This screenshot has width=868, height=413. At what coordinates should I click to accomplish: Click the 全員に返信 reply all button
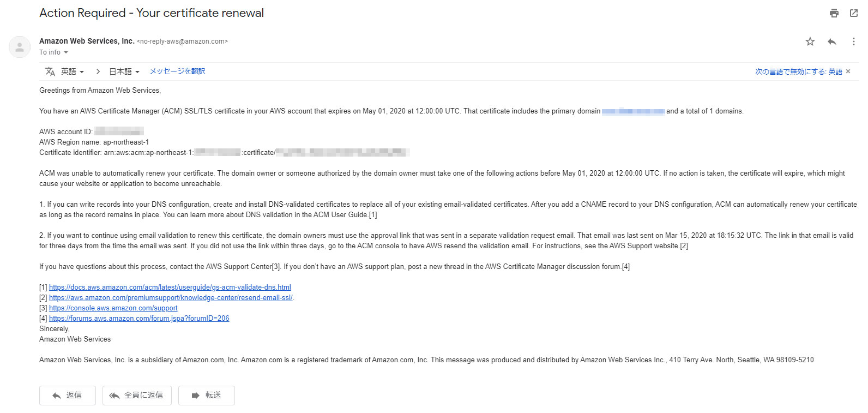tap(137, 396)
